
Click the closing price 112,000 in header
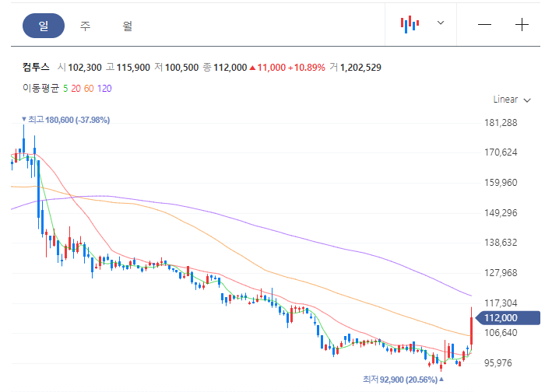230,68
